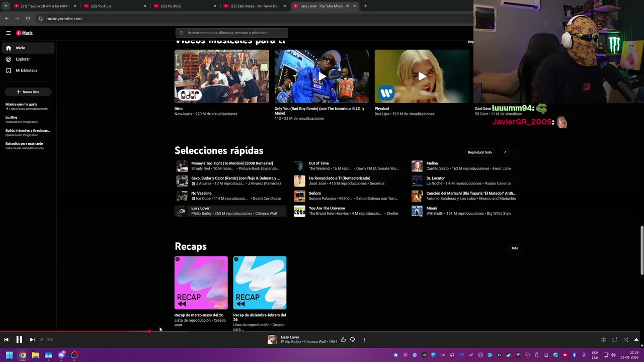Play Señora by Sonora Palacios
The image size is (644, 362).
click(349, 196)
